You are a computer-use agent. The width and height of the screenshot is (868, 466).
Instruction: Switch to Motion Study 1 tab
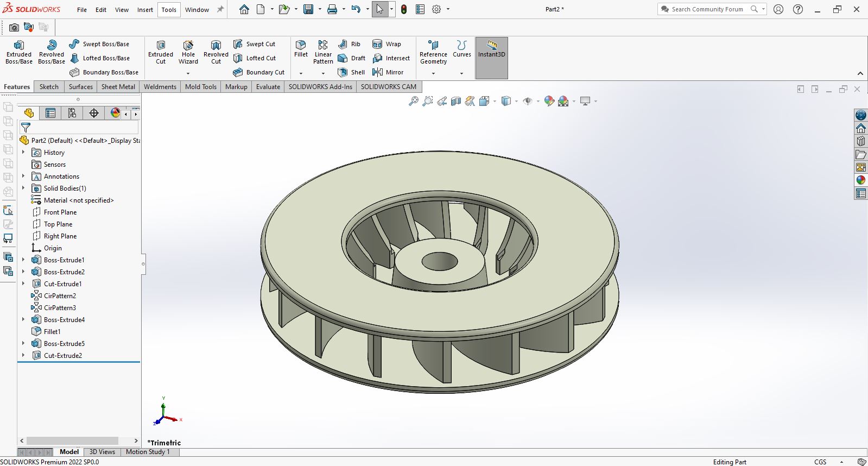[148, 452]
